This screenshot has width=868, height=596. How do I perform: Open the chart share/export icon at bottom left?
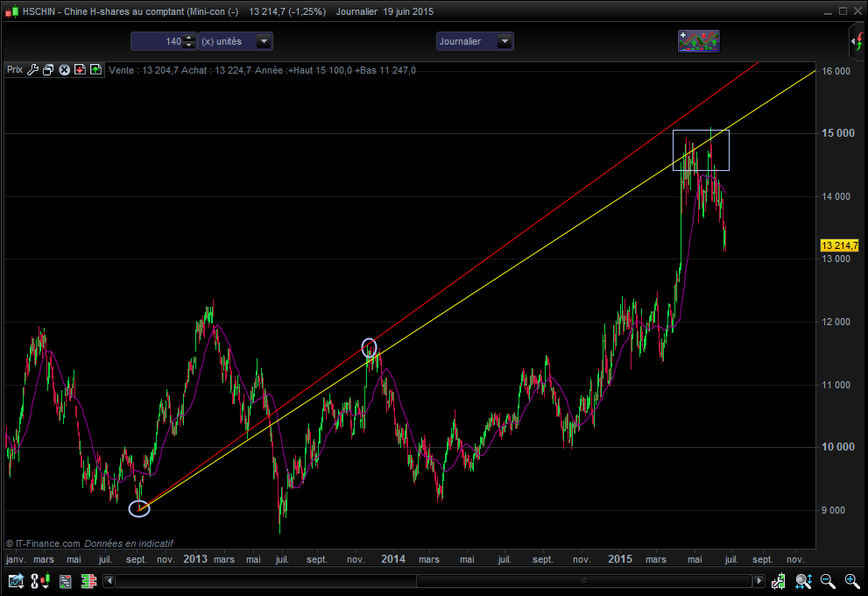point(16,581)
